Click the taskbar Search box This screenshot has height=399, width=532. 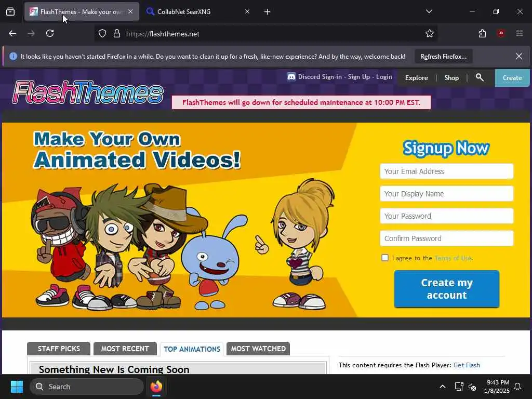87,387
